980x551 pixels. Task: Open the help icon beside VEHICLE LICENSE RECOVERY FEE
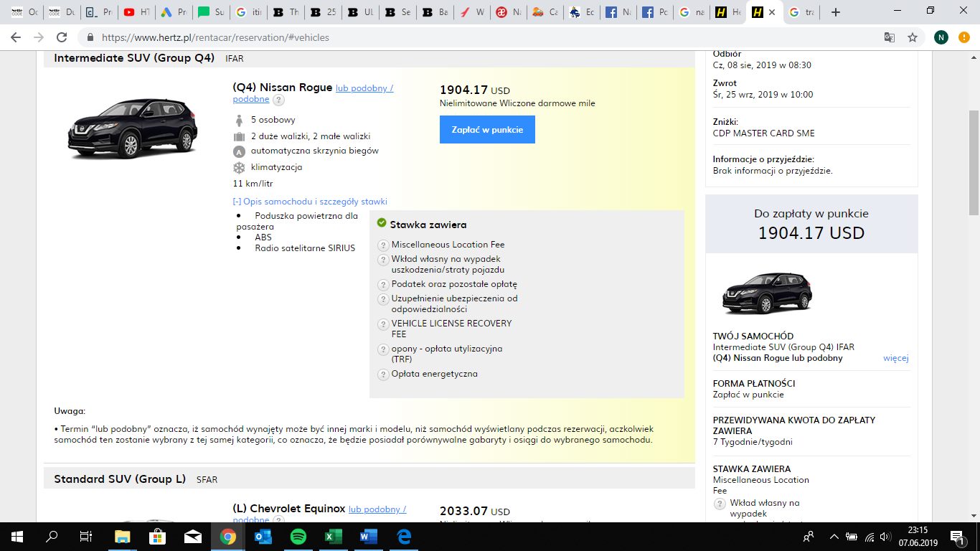(x=383, y=324)
